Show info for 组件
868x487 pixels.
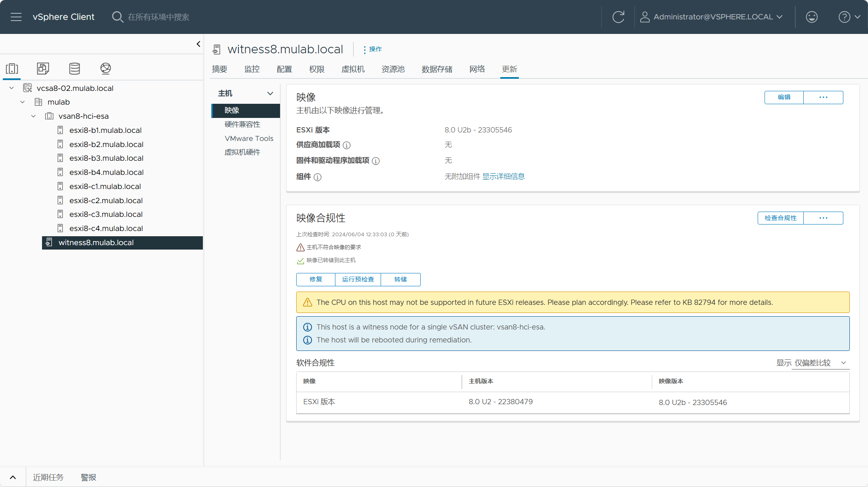(318, 177)
